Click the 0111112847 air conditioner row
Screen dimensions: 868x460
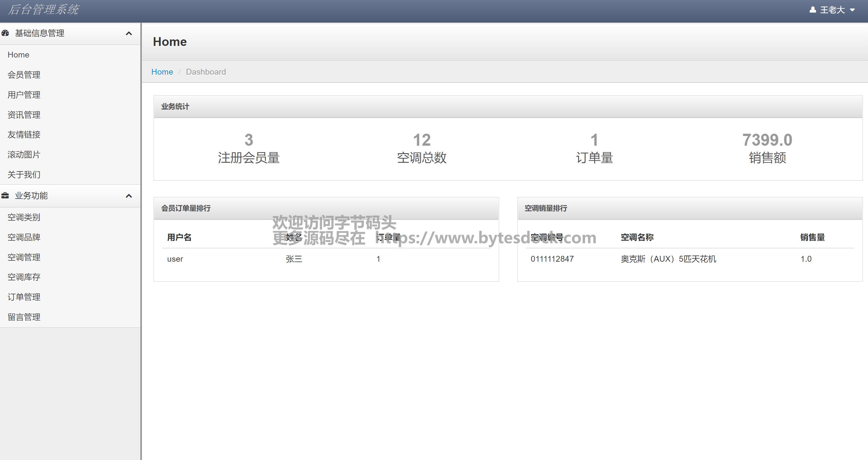pyautogui.click(x=552, y=259)
